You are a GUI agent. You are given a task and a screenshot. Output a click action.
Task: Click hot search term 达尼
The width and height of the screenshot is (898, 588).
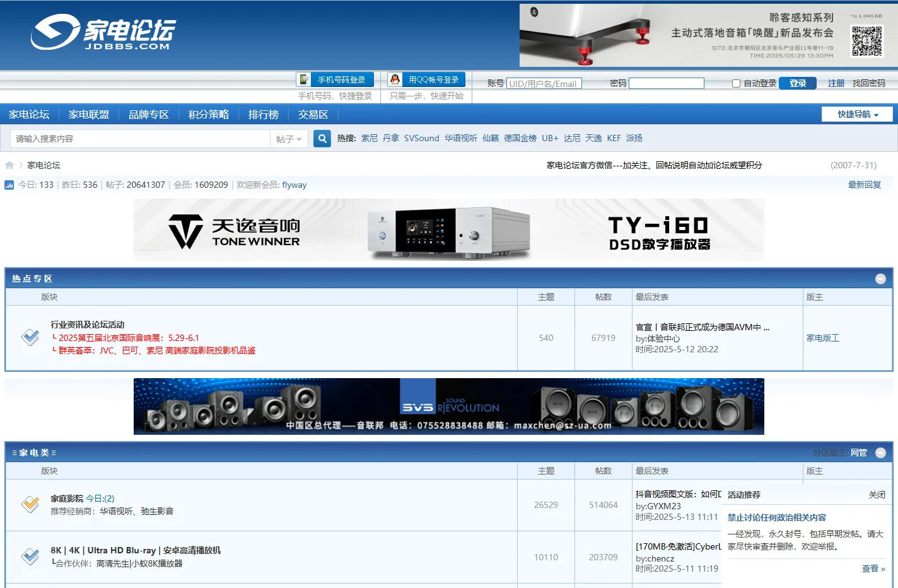[x=572, y=138]
